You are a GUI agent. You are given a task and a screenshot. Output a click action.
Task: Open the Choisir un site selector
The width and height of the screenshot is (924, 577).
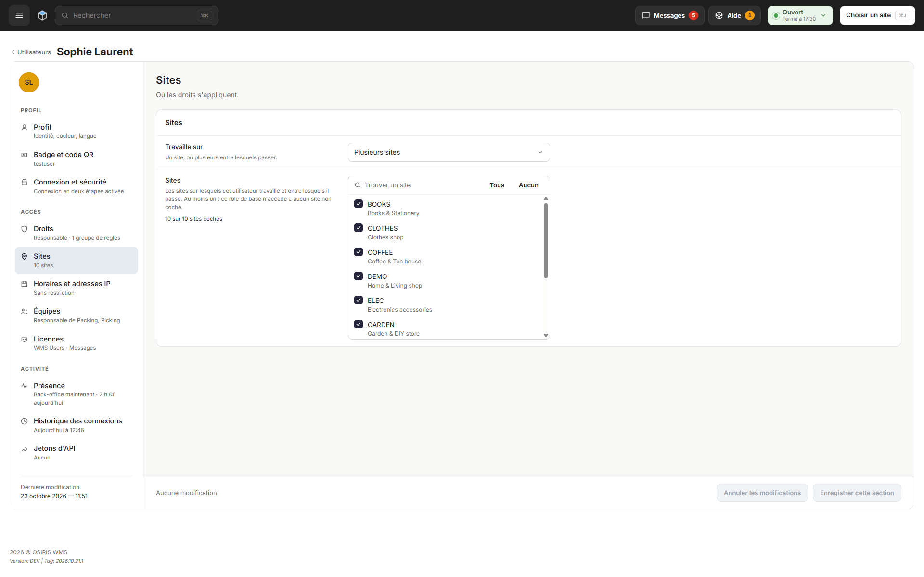pos(877,15)
